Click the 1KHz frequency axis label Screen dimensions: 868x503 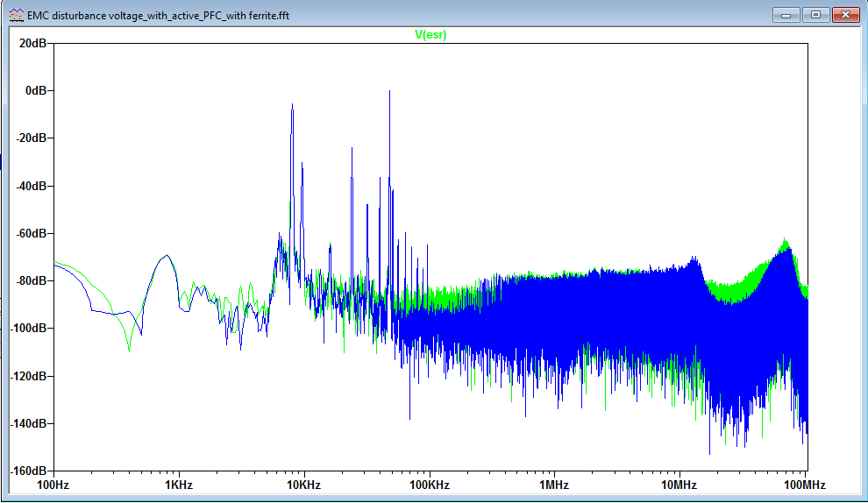[179, 485]
